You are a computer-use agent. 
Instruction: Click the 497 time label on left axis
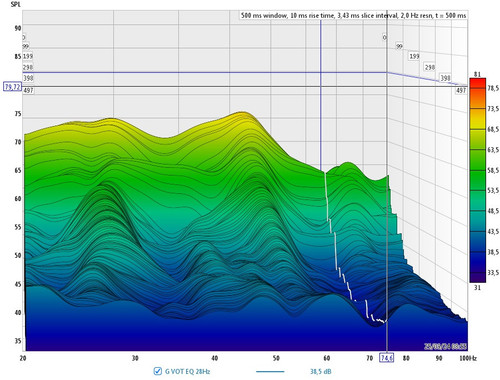click(28, 90)
